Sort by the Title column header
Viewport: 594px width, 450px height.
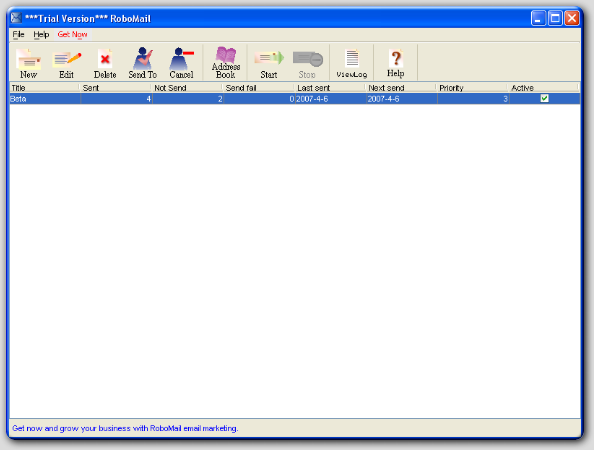point(44,88)
